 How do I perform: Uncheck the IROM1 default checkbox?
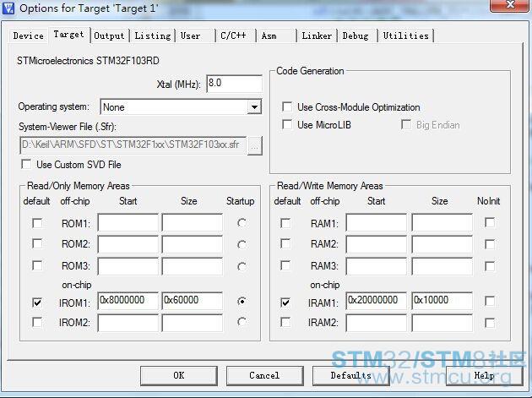point(37,303)
